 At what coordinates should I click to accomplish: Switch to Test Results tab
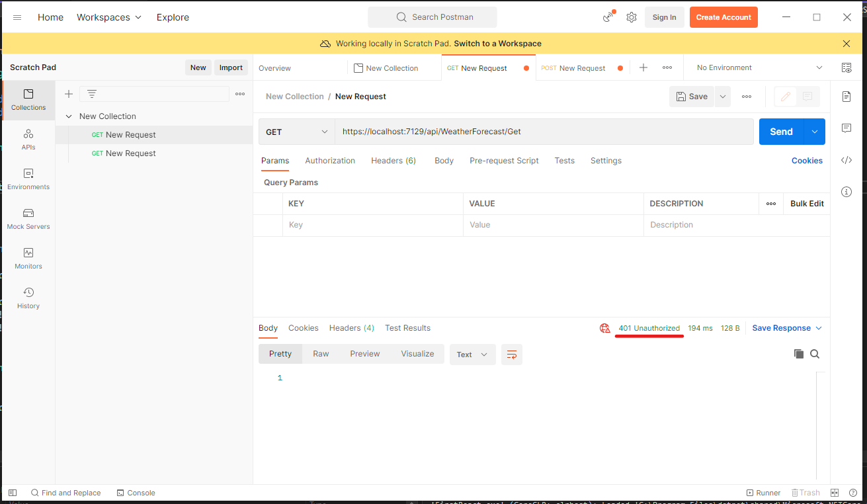(x=407, y=328)
